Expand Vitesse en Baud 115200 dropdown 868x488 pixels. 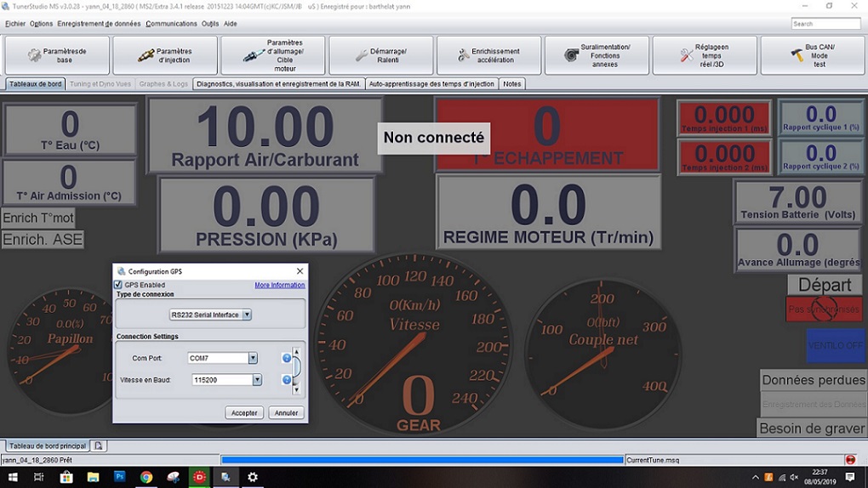coord(257,380)
